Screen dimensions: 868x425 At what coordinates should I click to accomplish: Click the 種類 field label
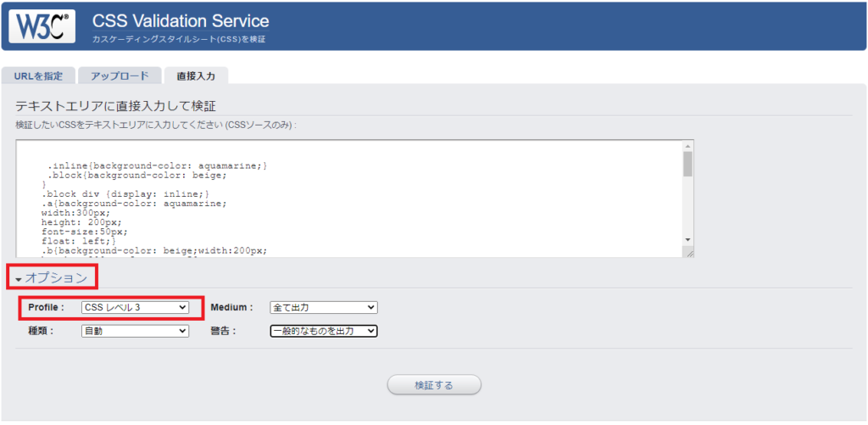tap(41, 331)
